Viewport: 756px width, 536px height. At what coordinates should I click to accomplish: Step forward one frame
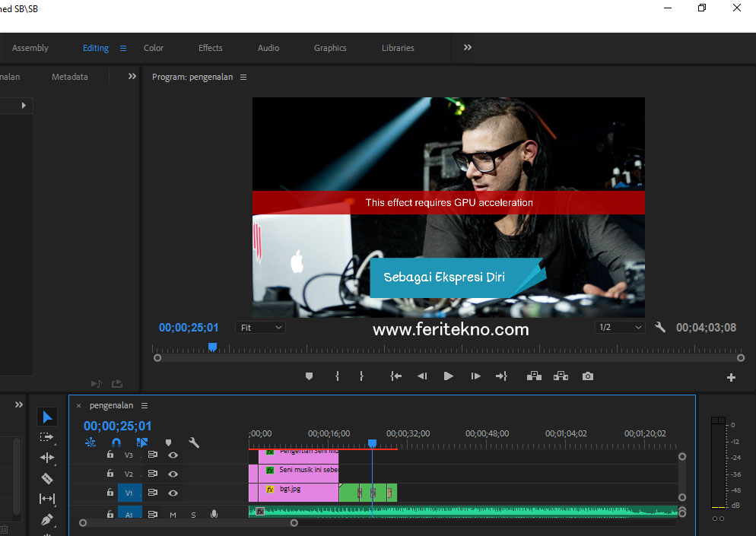click(x=475, y=376)
